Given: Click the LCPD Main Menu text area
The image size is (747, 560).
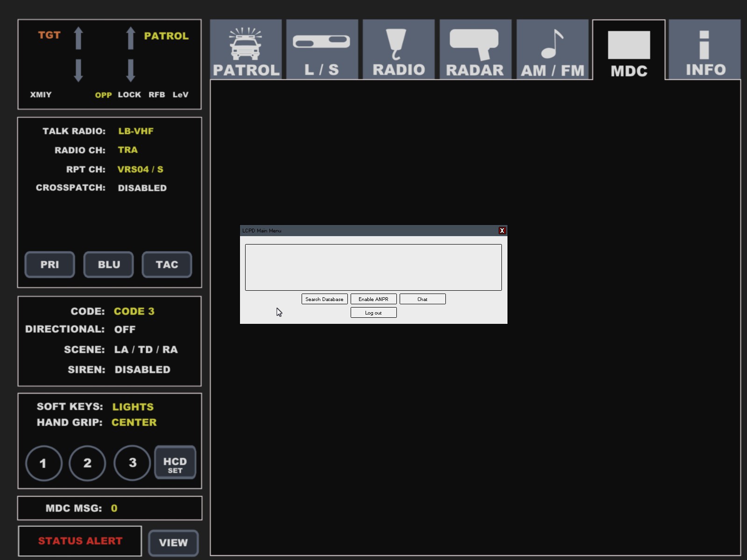Looking at the screenshot, I should coord(373,267).
